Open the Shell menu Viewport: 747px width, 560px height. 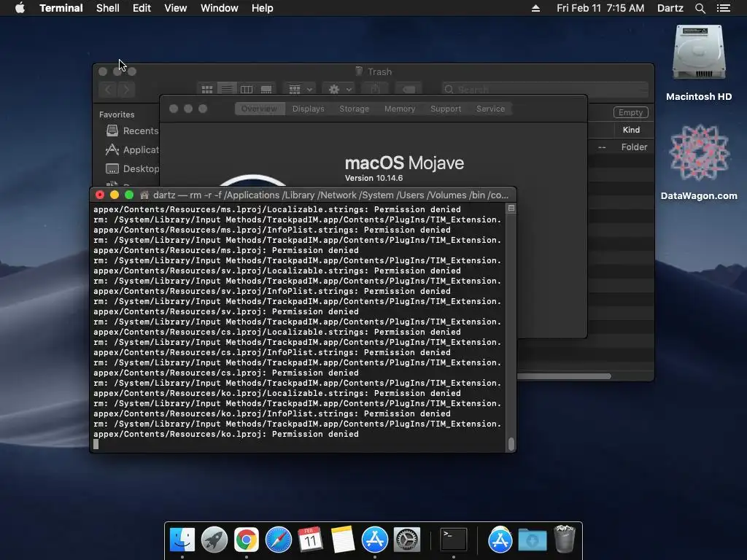108,8
